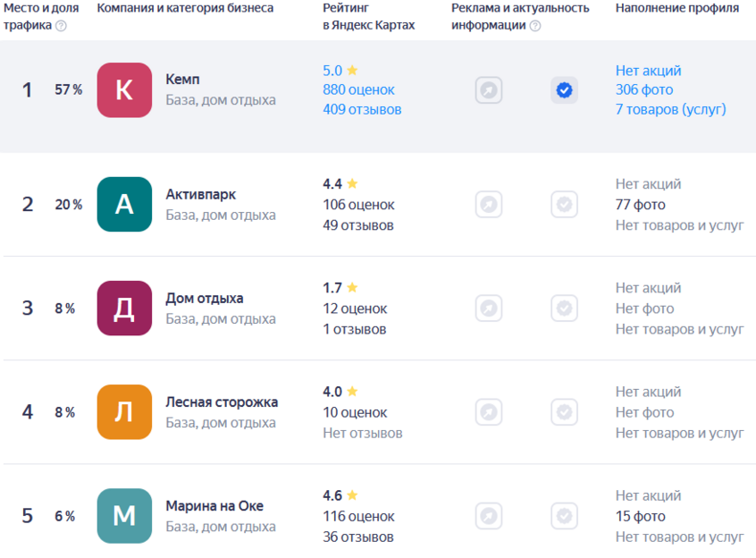756x558 pixels.
Task: Click the M avatar for Марина на Оке
Action: point(124,516)
